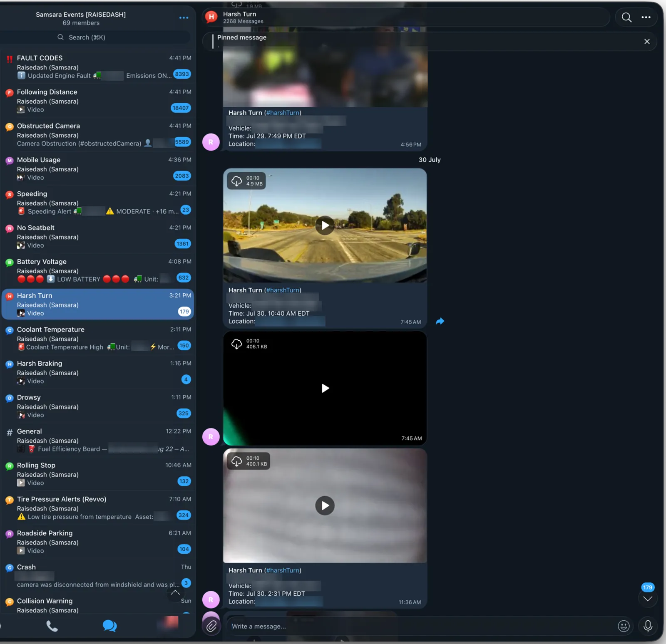Open the emoji picker
Viewport: 666px width, 644px height.
pyautogui.click(x=624, y=626)
